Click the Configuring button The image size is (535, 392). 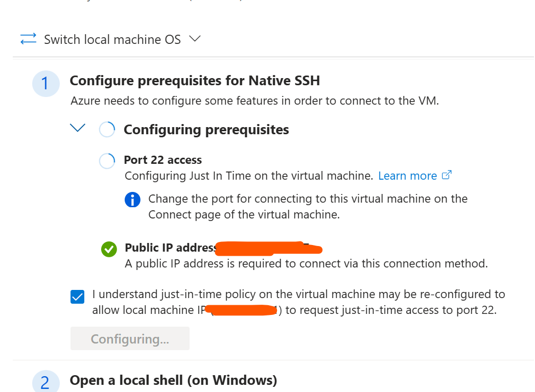click(x=130, y=338)
